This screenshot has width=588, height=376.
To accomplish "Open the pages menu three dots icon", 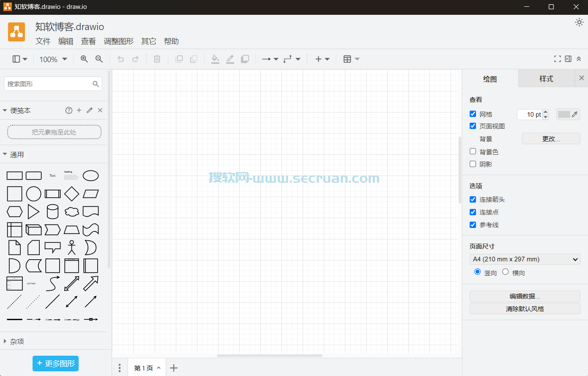I will click(x=120, y=368).
